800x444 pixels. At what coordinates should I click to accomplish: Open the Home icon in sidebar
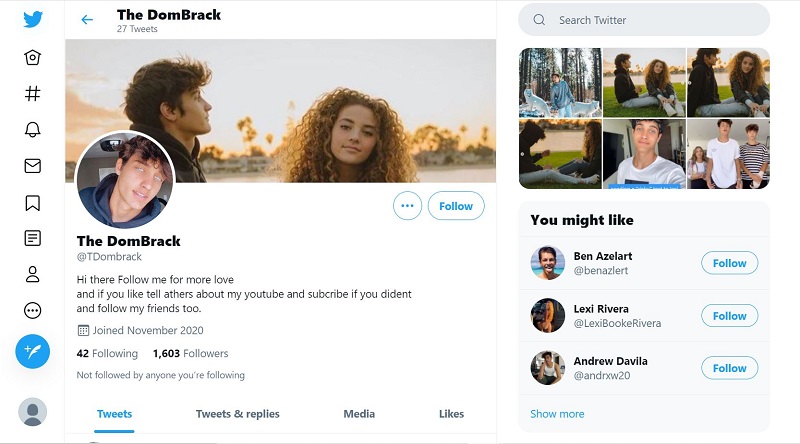pos(33,57)
